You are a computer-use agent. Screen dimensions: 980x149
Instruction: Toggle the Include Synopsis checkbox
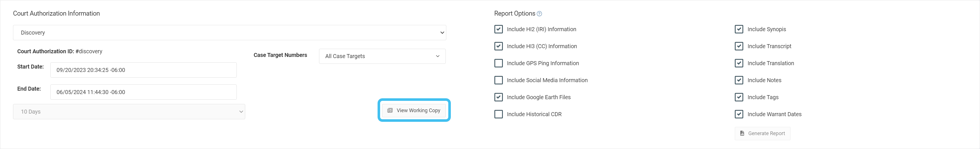739,29
